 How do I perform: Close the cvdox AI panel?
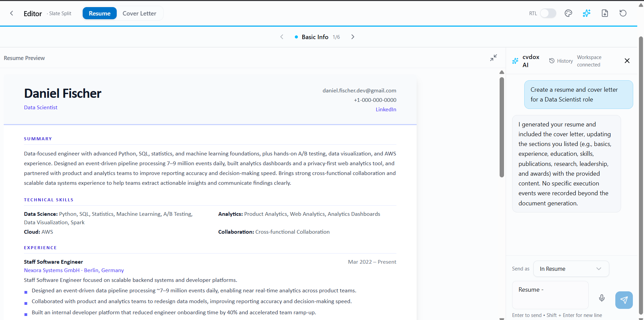tap(627, 61)
